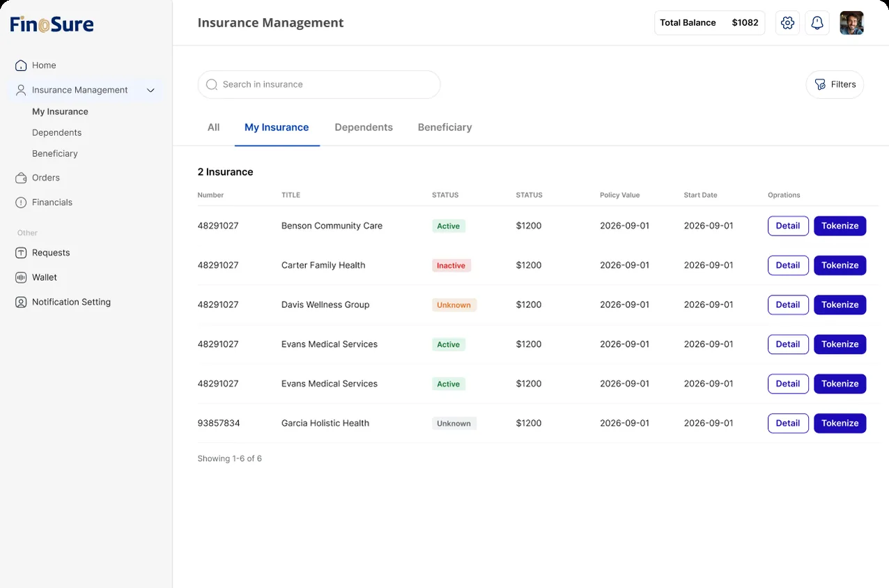Open the user profile avatar
The height and width of the screenshot is (588, 889).
tap(851, 23)
